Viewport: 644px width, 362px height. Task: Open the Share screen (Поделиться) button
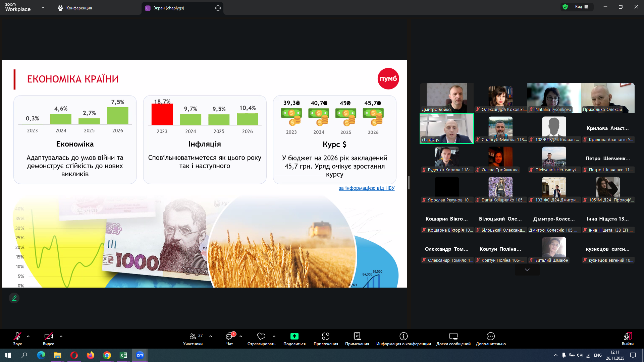294,336
